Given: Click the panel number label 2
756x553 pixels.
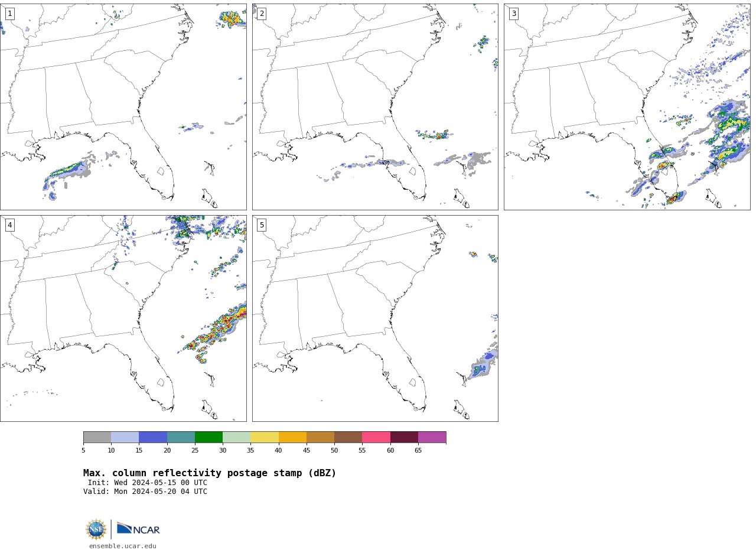Looking at the screenshot, I should pos(262,14).
